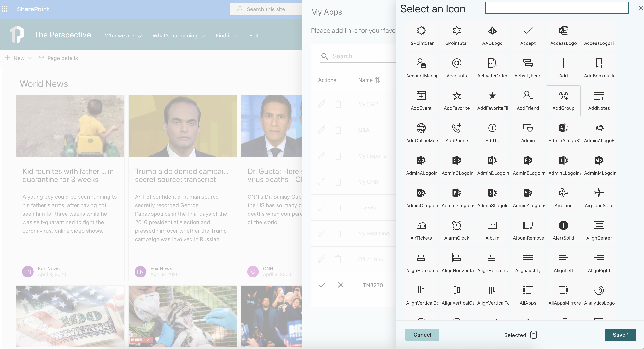Image resolution: width=644 pixels, height=349 pixels.
Task: Select the AdminSLogoInverse icon
Action: pos(492,198)
